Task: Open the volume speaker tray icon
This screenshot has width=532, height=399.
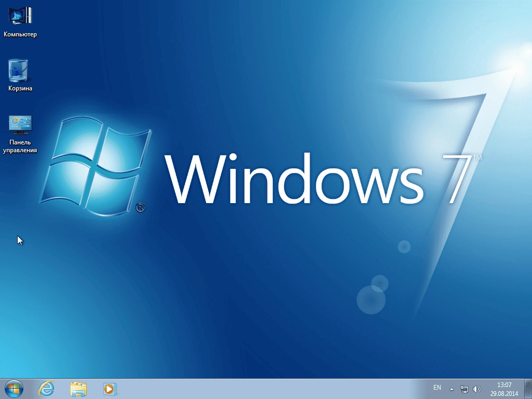Action: pyautogui.click(x=477, y=389)
